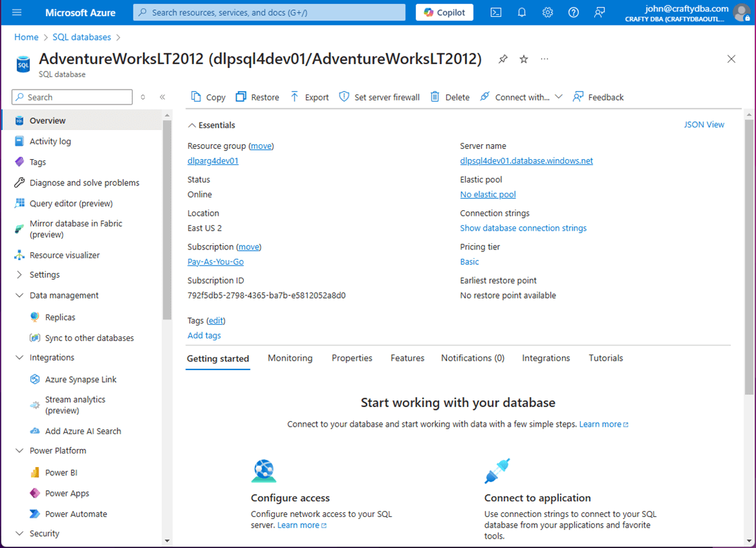Image resolution: width=756 pixels, height=548 pixels.
Task: Switch to the Features tab
Action: coord(408,358)
